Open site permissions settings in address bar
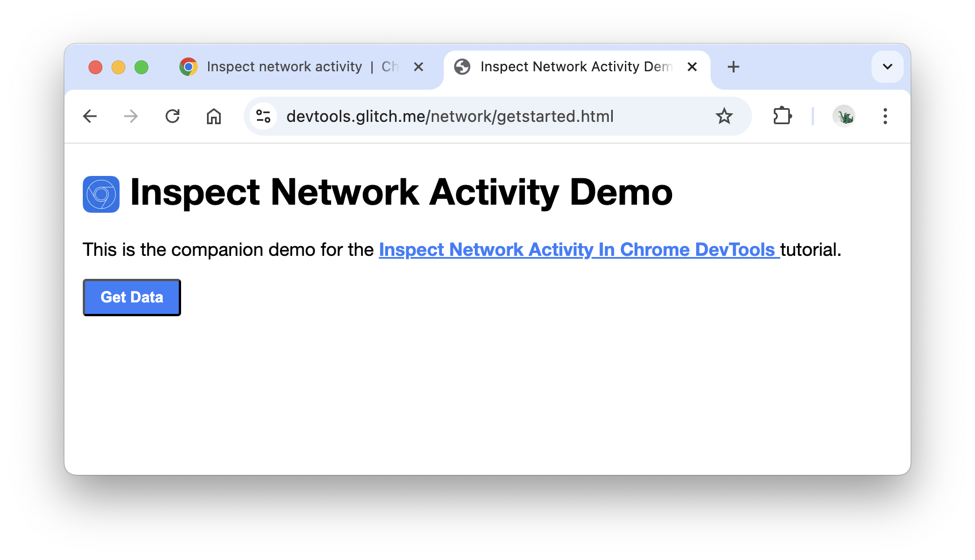 tap(263, 116)
